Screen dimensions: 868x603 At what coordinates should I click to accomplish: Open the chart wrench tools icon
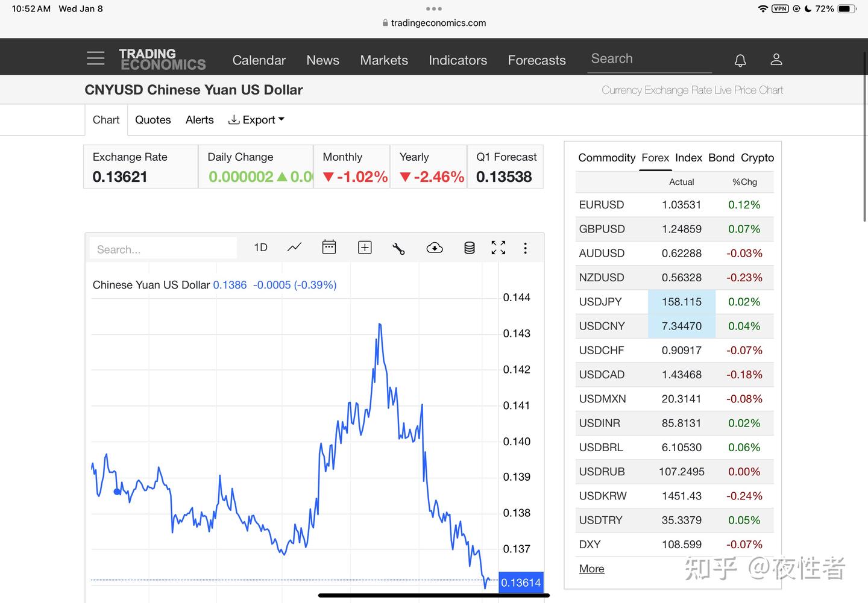pos(398,248)
